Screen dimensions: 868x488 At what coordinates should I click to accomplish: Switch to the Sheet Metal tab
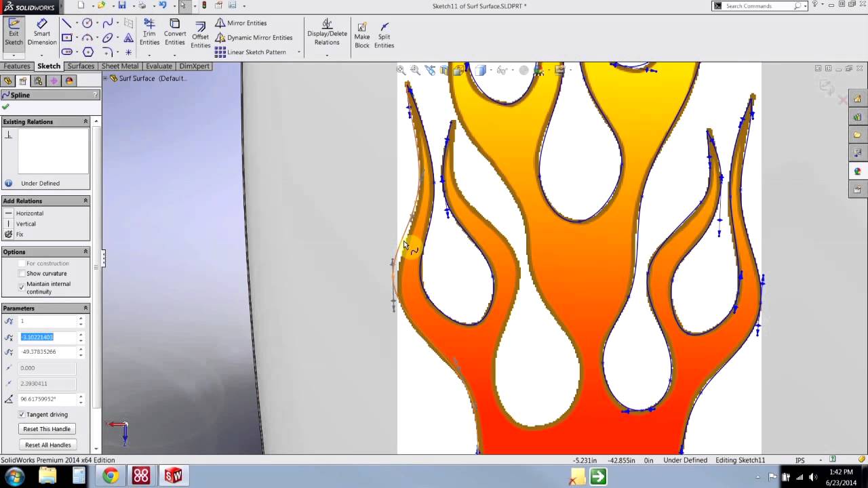click(x=120, y=66)
